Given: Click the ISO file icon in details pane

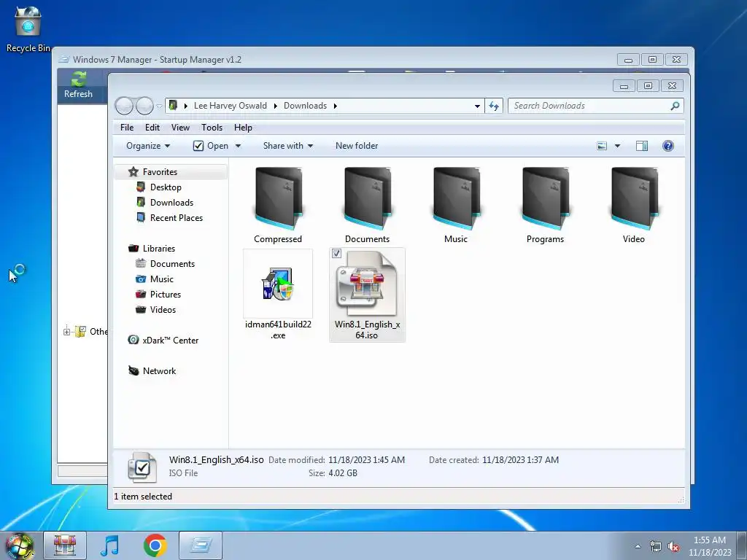Looking at the screenshot, I should (x=142, y=467).
